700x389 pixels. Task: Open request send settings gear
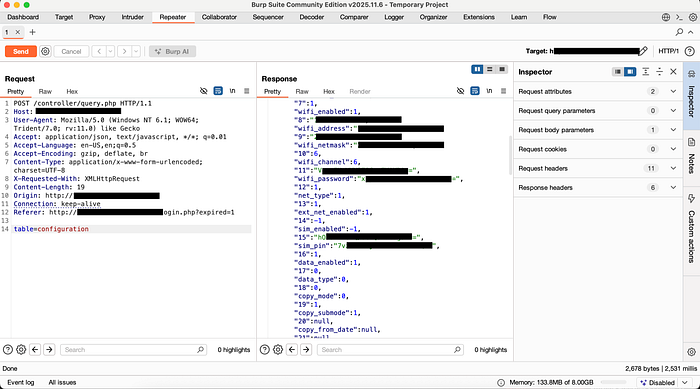pyautogui.click(x=45, y=51)
